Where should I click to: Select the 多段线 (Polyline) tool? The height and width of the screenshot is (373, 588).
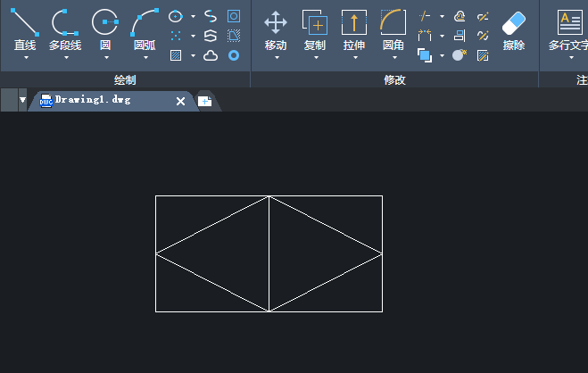[65, 29]
